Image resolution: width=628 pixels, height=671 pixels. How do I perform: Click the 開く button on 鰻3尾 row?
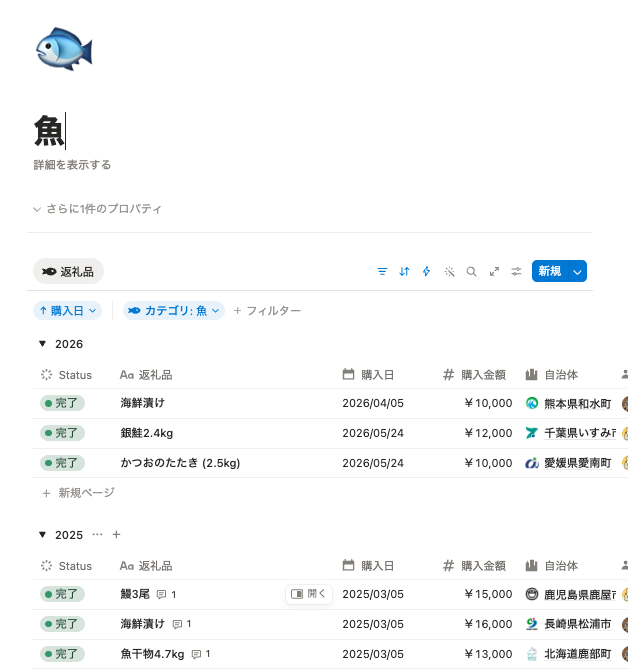[x=308, y=594]
